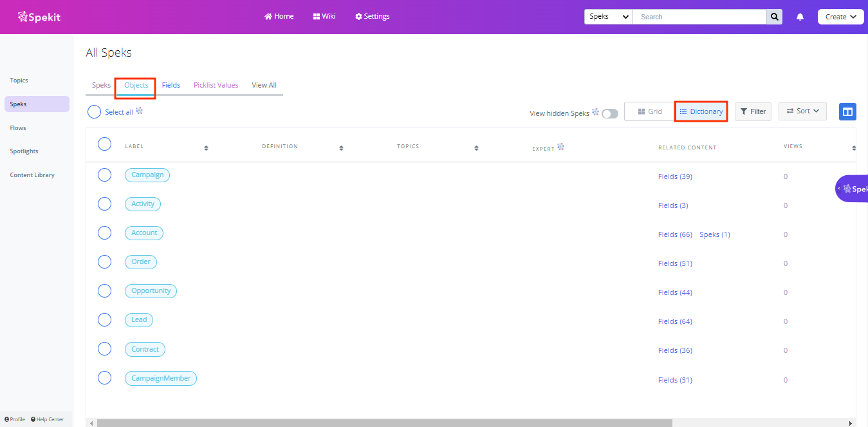
Task: Sort by the Topics column arrows
Action: pos(476,148)
